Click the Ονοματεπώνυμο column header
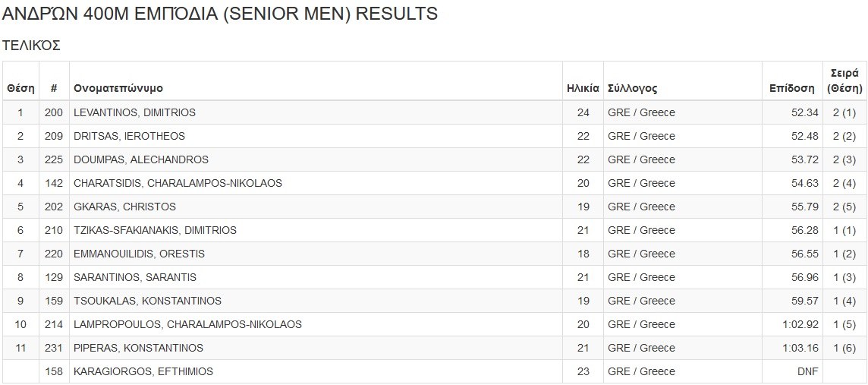Viewport: 868px width, 385px height. 118,88
